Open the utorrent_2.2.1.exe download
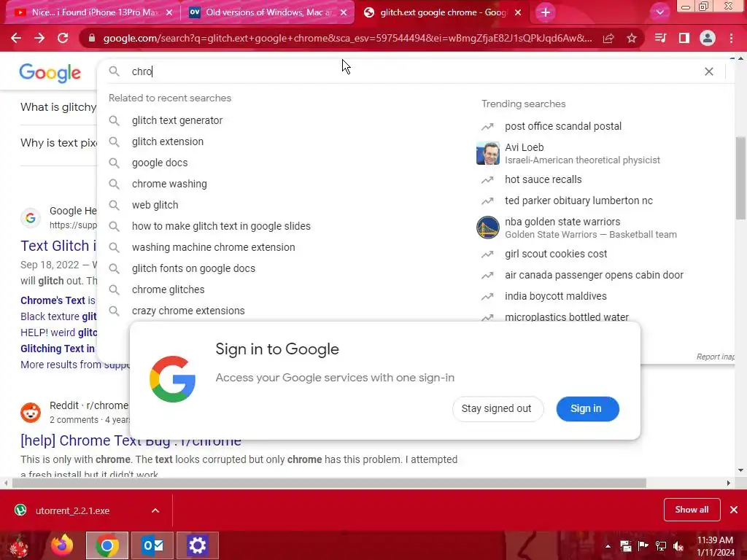The image size is (747, 560). click(72, 510)
